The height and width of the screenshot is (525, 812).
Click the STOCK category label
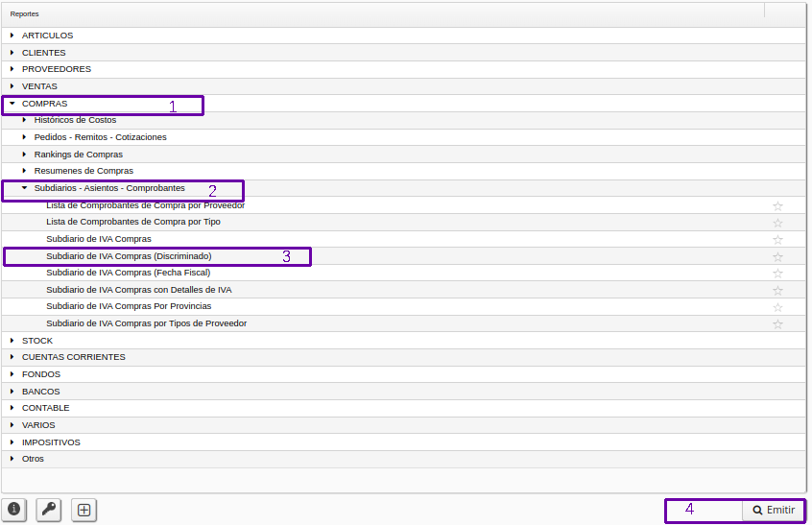(37, 340)
